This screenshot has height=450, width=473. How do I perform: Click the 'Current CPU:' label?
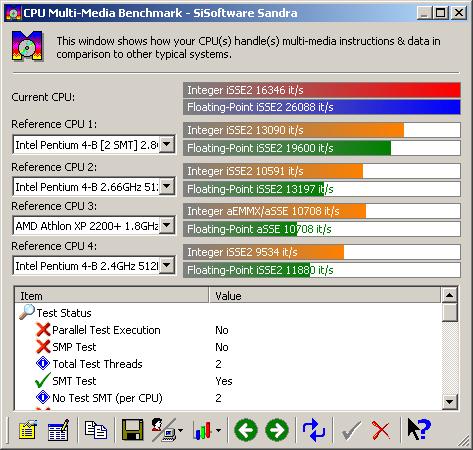(43, 97)
